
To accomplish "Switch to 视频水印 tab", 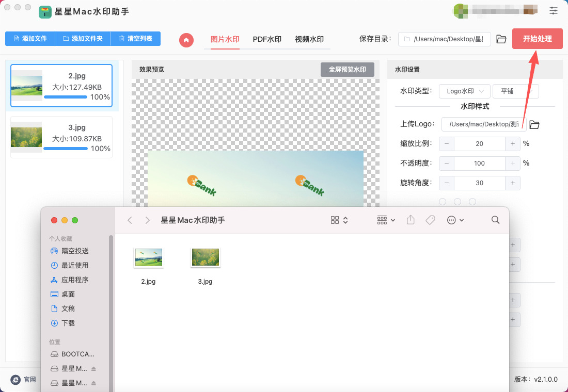I will 309,39.
